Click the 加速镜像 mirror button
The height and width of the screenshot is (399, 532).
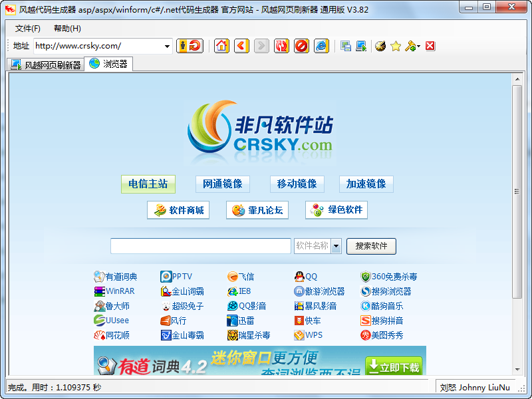pyautogui.click(x=366, y=184)
